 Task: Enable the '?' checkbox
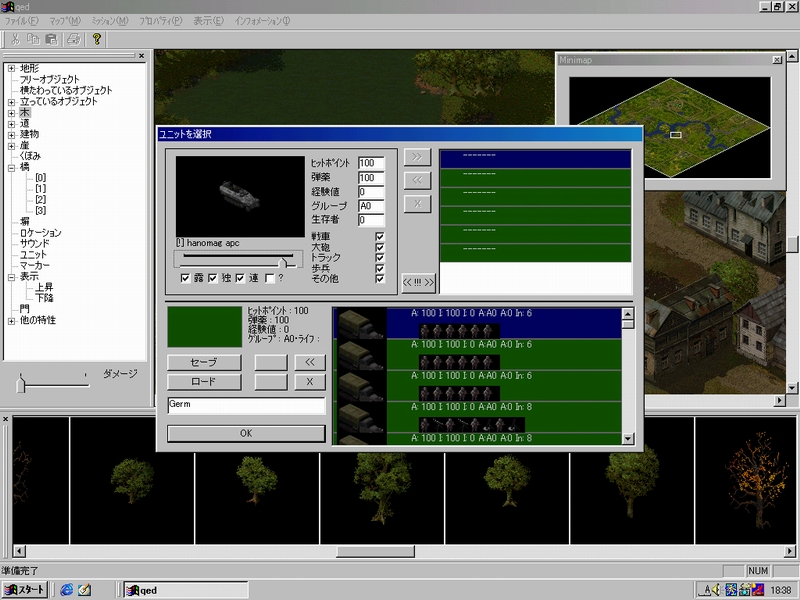269,278
